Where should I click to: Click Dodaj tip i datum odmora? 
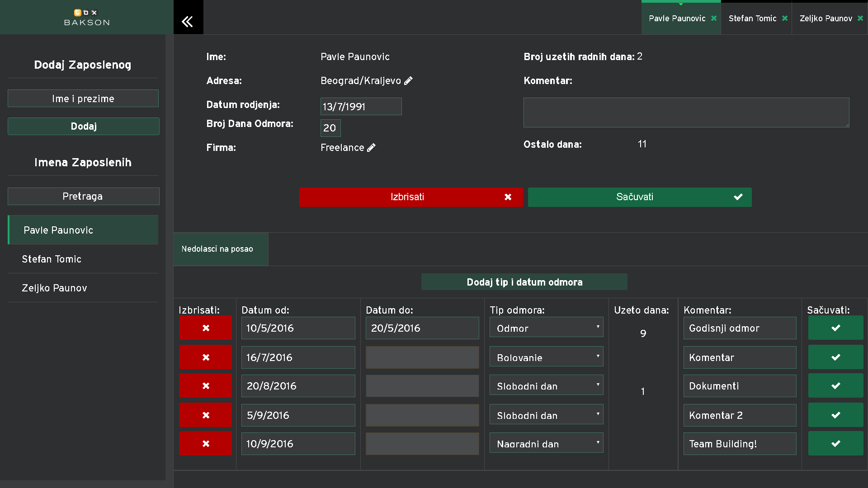click(524, 282)
